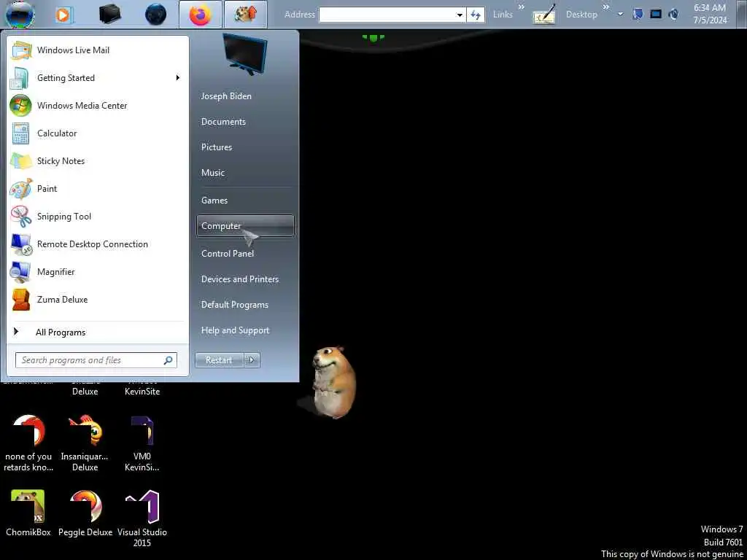
Task: Click the Calculator icon
Action: [21, 133]
